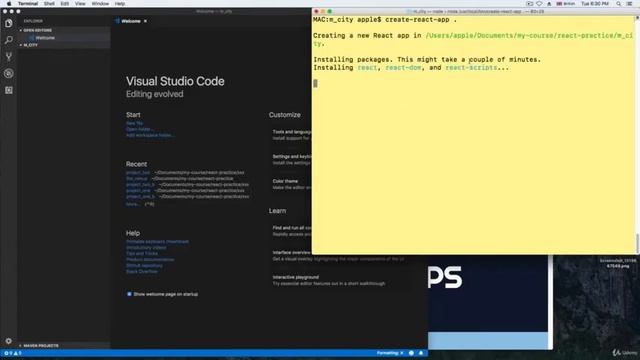Open Printable keyboard cheatsheet link
The image size is (640, 360).
(x=157, y=242)
